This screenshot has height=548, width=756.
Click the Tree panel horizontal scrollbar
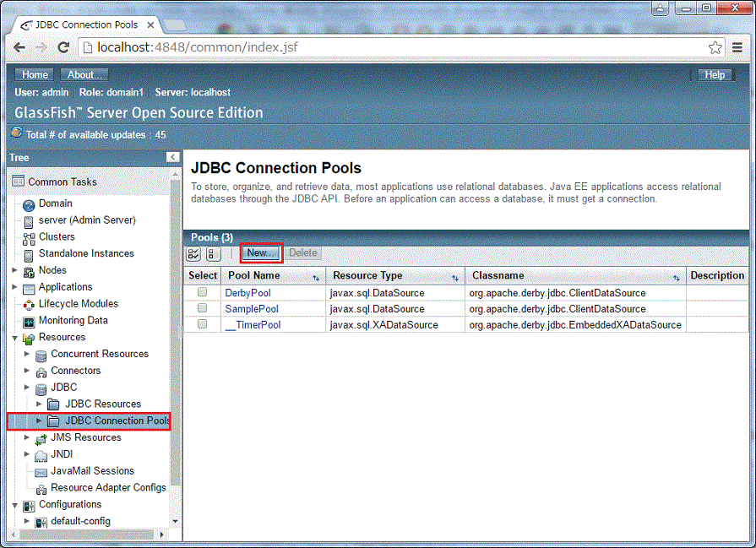pyautogui.click(x=87, y=534)
